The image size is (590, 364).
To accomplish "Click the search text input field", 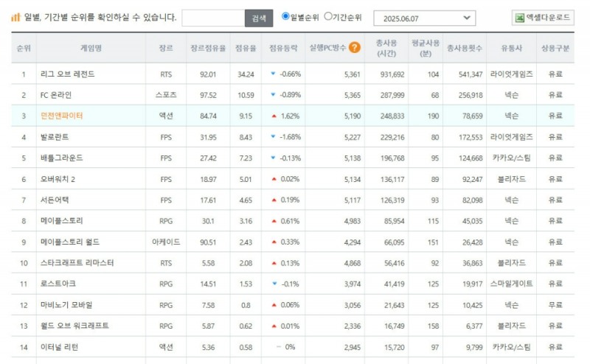I will point(213,18).
